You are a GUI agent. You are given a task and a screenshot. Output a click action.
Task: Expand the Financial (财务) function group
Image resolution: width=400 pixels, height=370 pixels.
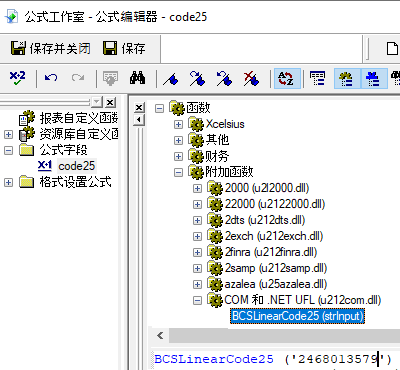tap(178, 156)
